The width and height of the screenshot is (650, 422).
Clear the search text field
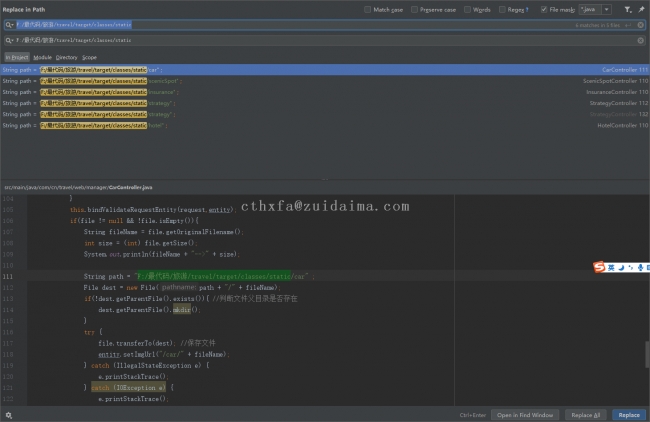[x=641, y=24]
